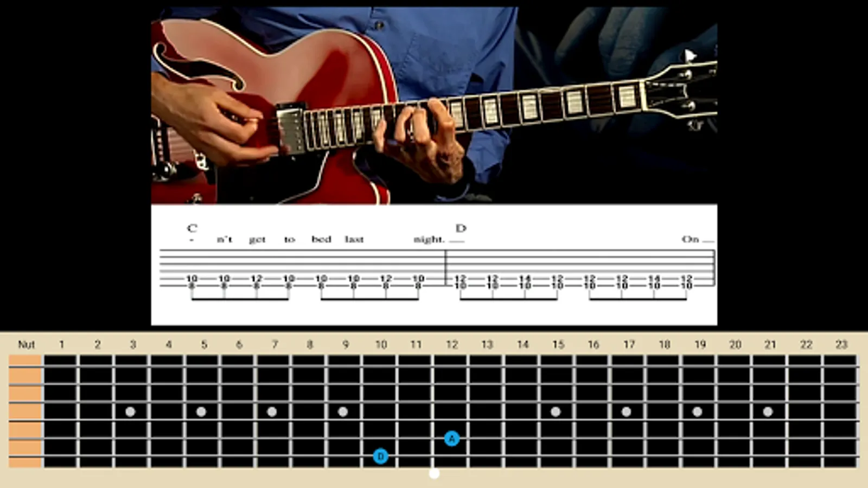This screenshot has width=868, height=488.
Task: Click fret number 17 label
Action: click(629, 344)
